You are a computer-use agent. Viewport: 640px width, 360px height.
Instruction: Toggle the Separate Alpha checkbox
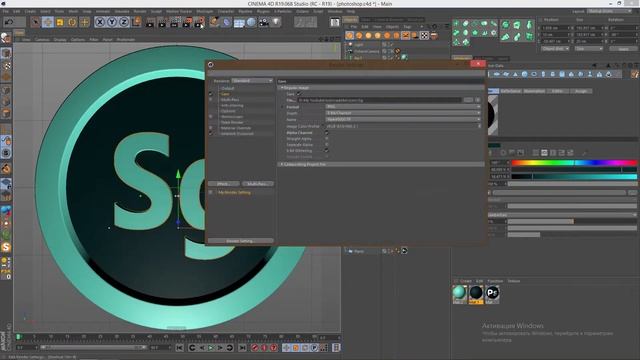(x=327, y=144)
